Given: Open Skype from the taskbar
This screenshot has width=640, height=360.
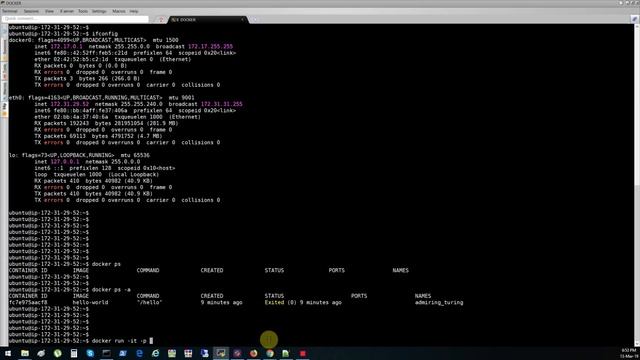Looking at the screenshot, I should 90,353.
